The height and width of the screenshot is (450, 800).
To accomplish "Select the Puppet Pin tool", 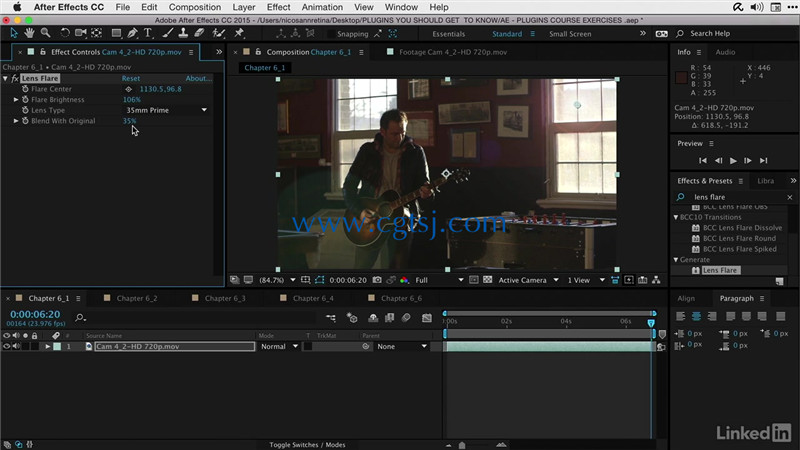I will (239, 33).
